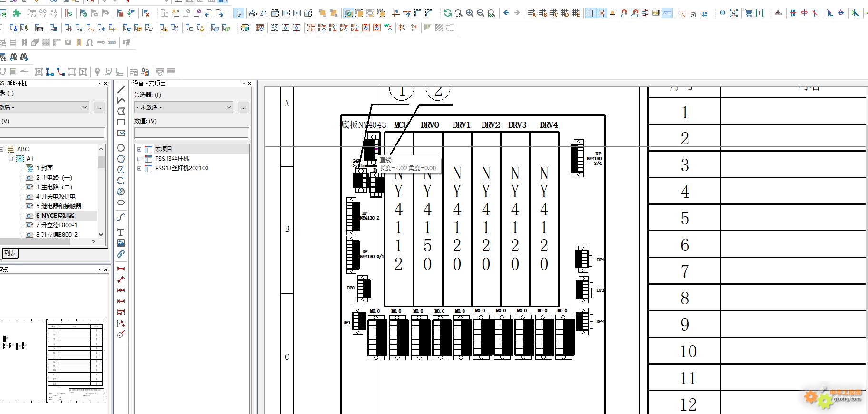Click the green puzzle piece icon
This screenshot has width=868, height=414.
point(17,13)
